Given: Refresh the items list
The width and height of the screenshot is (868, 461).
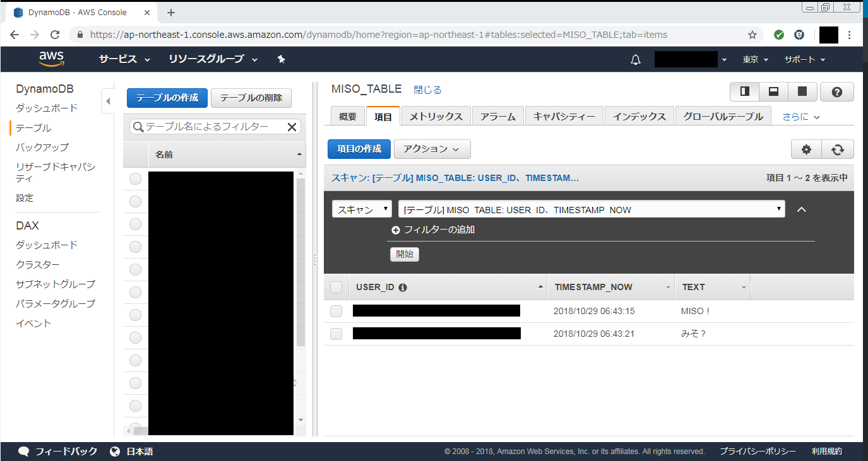Looking at the screenshot, I should [838, 149].
